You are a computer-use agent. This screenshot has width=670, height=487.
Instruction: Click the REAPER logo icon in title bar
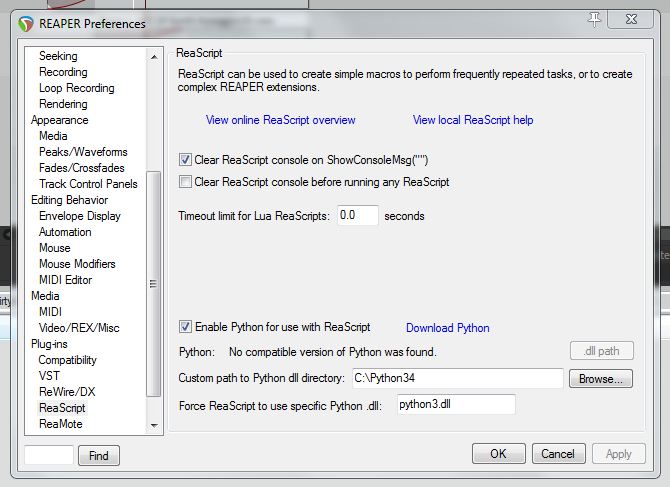point(26,24)
